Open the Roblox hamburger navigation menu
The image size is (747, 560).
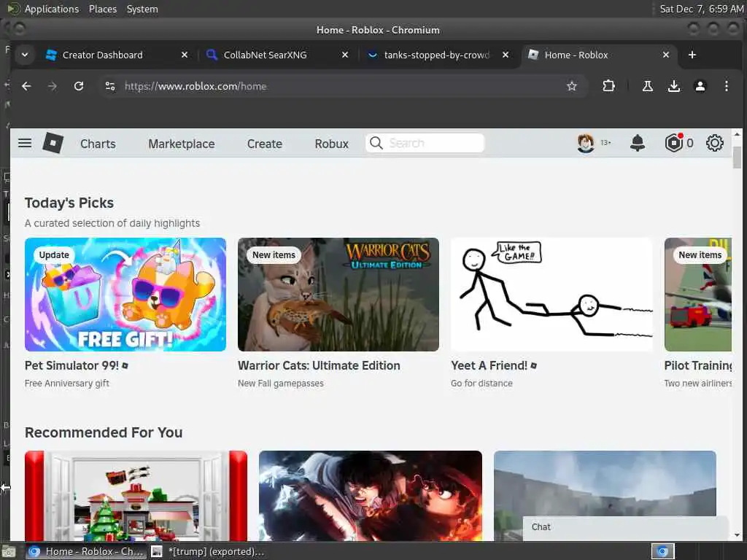pyautogui.click(x=25, y=143)
